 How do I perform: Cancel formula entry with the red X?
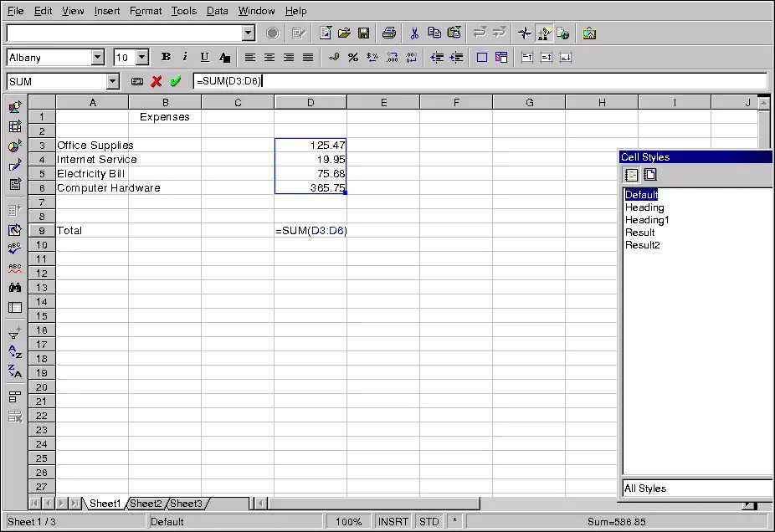click(x=157, y=81)
